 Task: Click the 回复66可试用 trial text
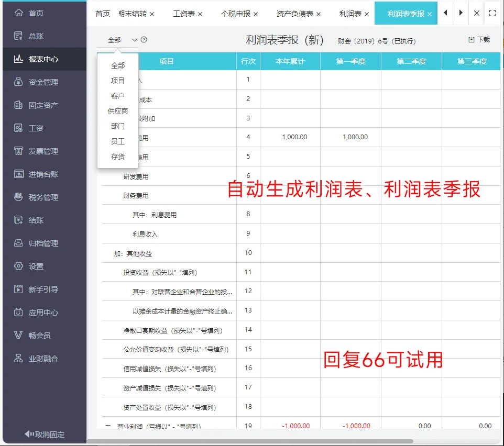[x=382, y=359]
